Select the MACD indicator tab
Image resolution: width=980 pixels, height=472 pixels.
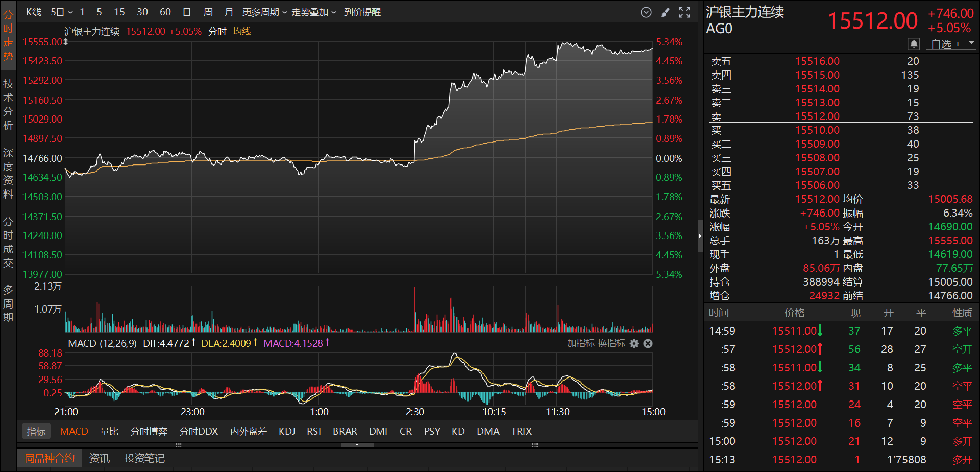[74, 432]
